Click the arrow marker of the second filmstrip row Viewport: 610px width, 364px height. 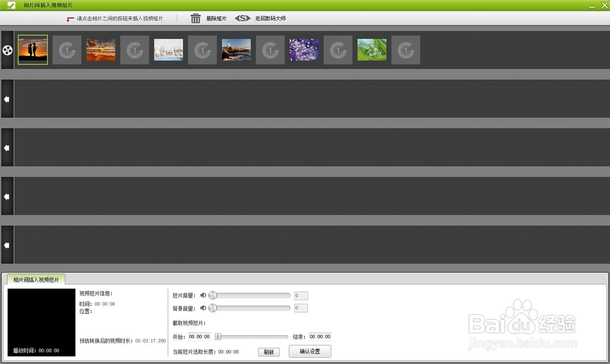coord(7,99)
